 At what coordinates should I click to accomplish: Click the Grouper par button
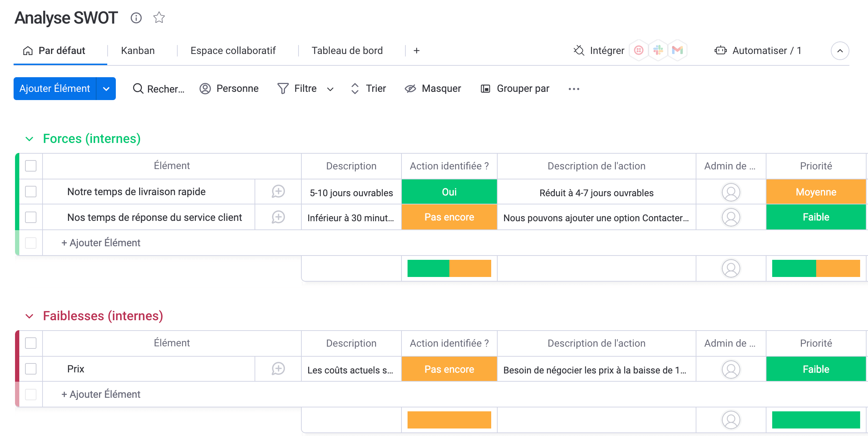point(515,89)
